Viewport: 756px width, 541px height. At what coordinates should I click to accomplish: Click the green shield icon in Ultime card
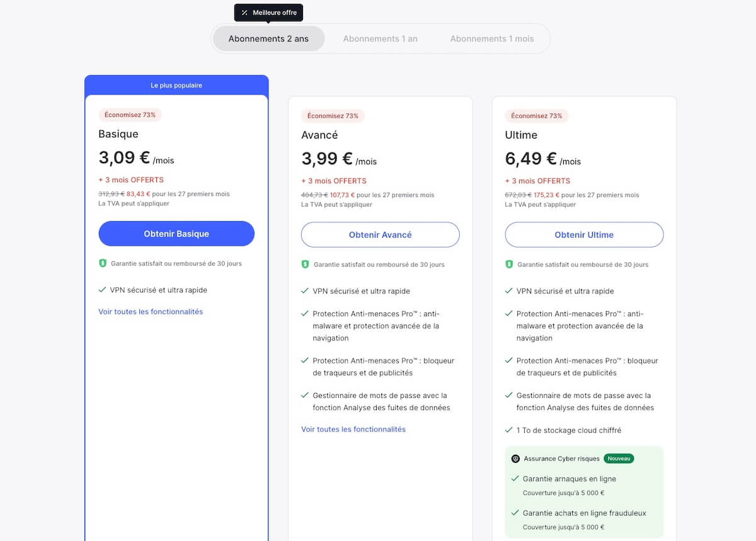[509, 265]
